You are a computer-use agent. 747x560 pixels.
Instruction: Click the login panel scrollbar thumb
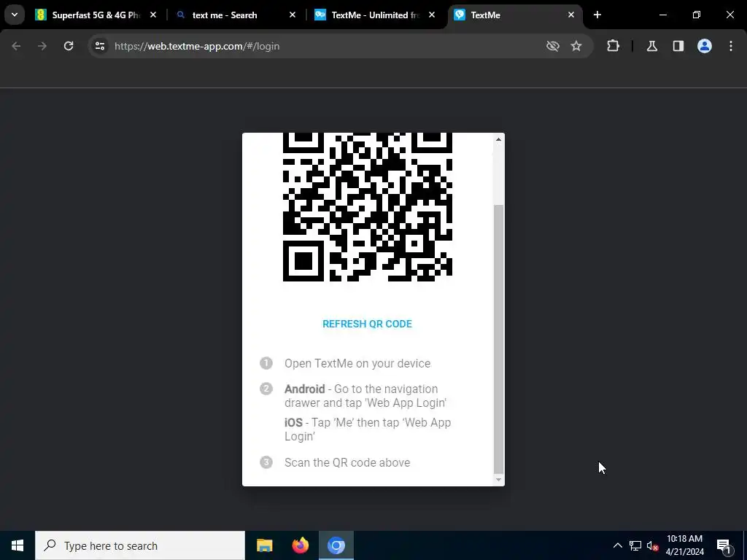pyautogui.click(x=498, y=339)
